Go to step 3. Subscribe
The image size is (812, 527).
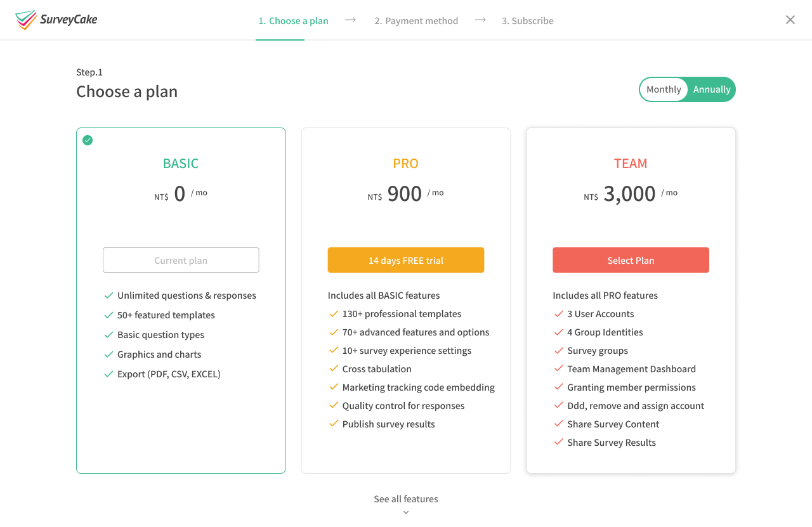point(528,21)
